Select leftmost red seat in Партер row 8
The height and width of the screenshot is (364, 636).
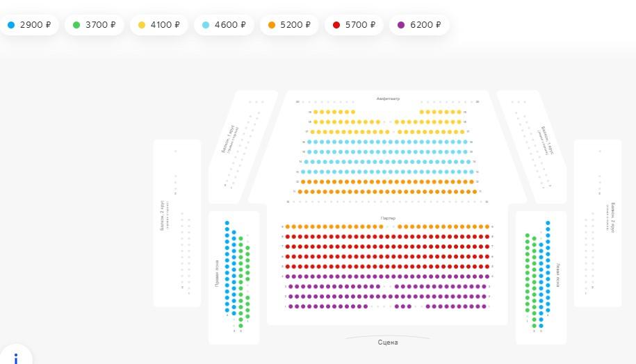click(x=288, y=236)
